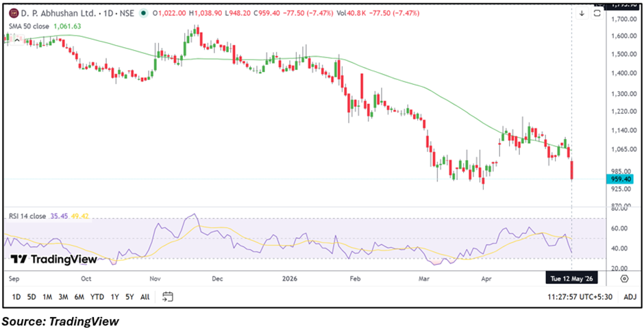Click the SMA 50 close indicator label

point(29,26)
